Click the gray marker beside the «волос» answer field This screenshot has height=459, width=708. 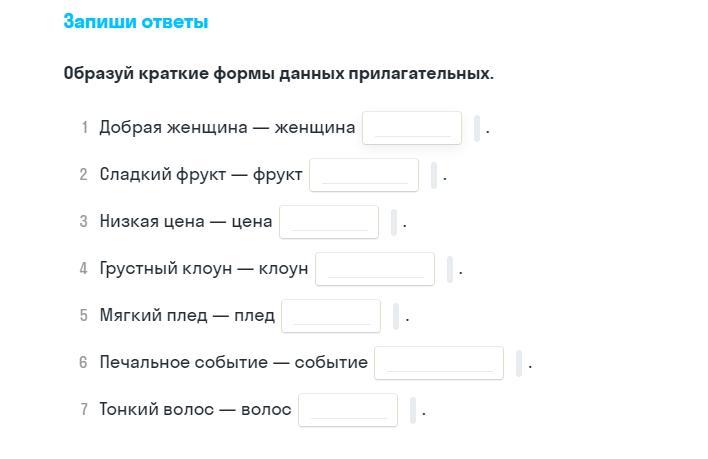point(413,410)
